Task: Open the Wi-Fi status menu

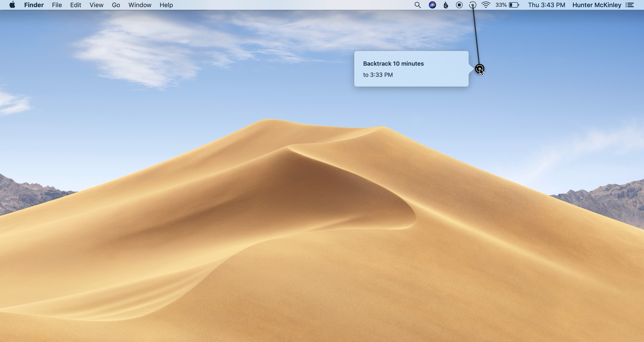Action: pyautogui.click(x=486, y=5)
